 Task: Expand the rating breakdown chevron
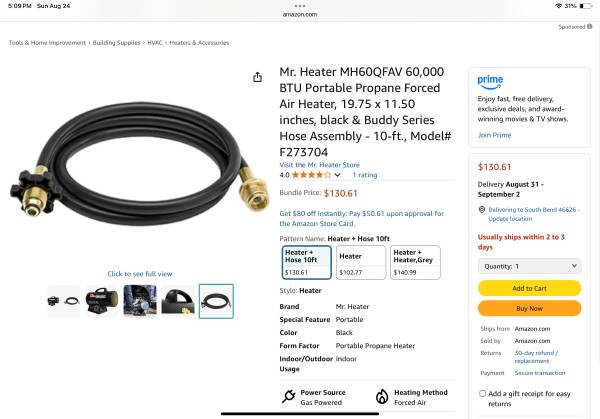338,175
